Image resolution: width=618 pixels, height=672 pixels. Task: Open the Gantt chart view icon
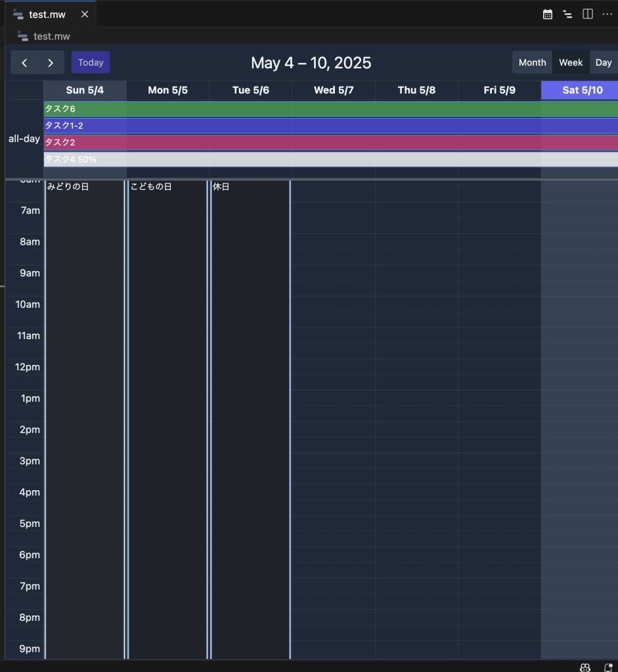point(567,14)
